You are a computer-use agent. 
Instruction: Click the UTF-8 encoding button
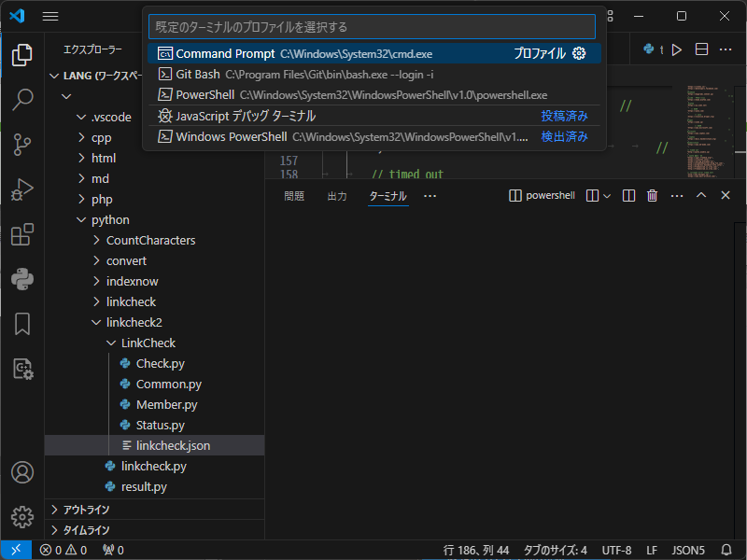pyautogui.click(x=616, y=550)
